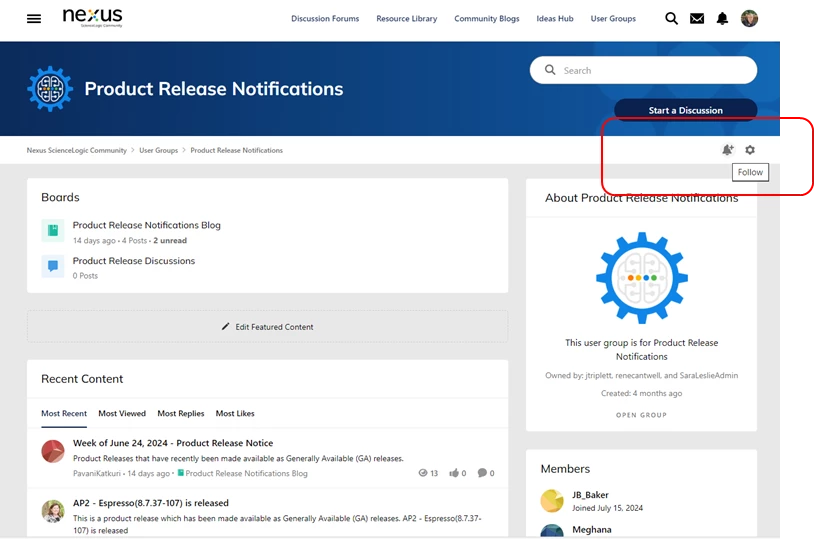This screenshot has height=540, width=815.
Task: Open group settings gear icon
Action: (750, 150)
